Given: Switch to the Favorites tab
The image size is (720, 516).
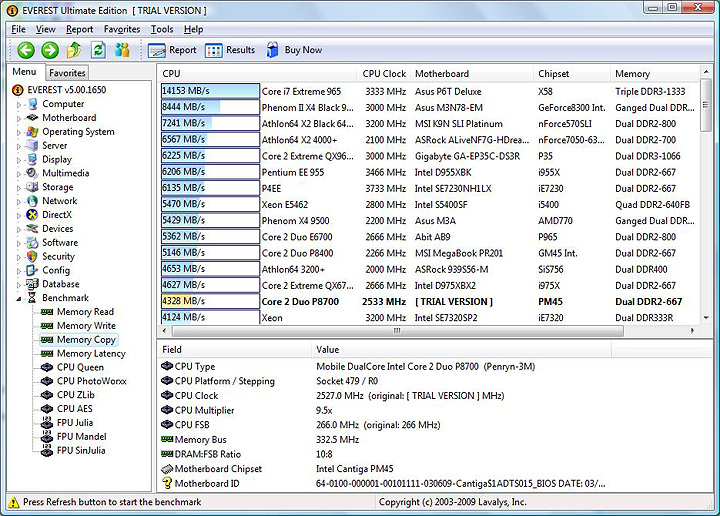Looking at the screenshot, I should pos(67,73).
